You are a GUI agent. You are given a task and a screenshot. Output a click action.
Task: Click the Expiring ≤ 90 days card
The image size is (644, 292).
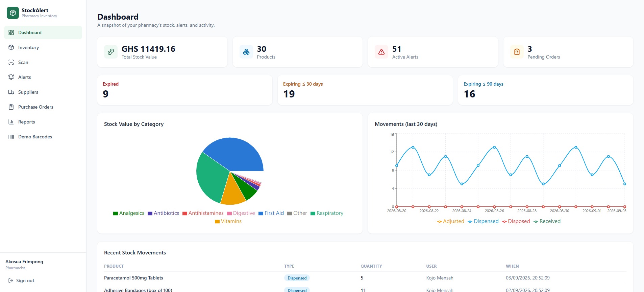pyautogui.click(x=546, y=90)
